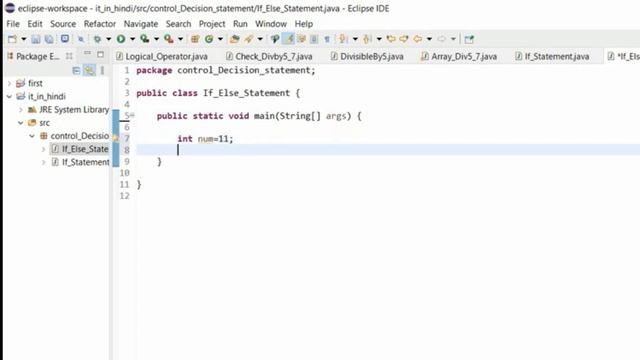
Task: Open the New Java Class dropdown arrow
Action: tap(220, 39)
